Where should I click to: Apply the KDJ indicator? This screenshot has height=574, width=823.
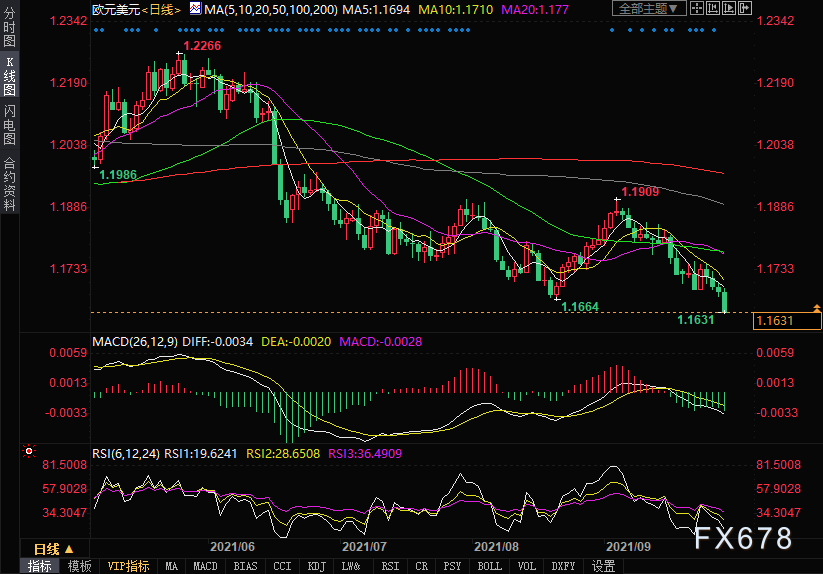pyautogui.click(x=316, y=566)
